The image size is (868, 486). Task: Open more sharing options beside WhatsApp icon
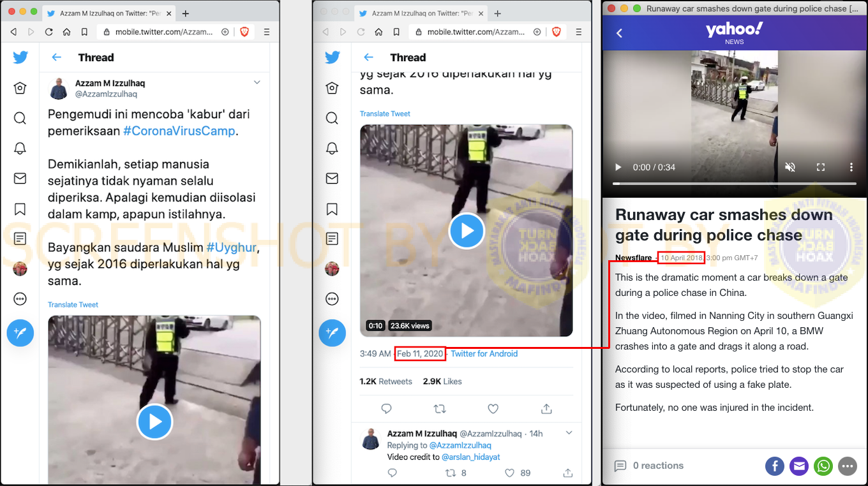[x=848, y=466]
